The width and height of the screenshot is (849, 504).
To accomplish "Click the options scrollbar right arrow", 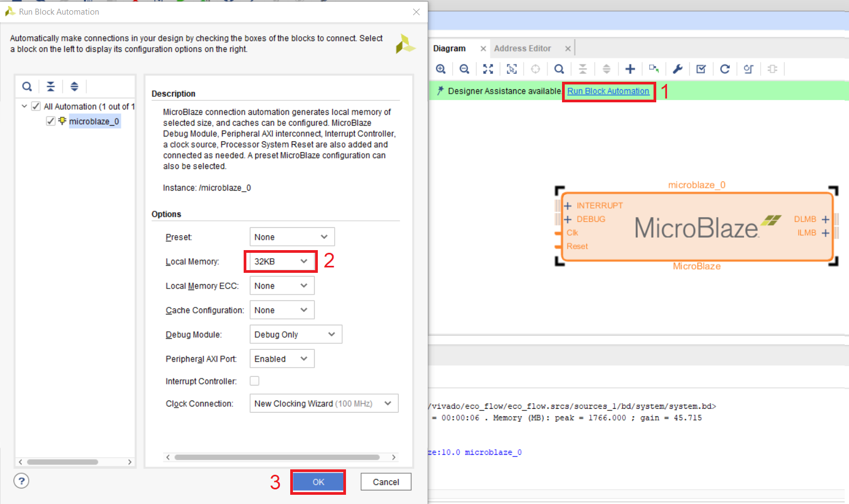I will coord(394,457).
